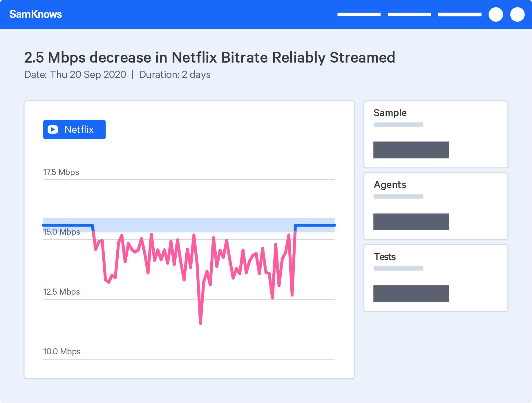The height and width of the screenshot is (403, 532).
Task: Click the dark value bar under Sample
Action: click(x=411, y=150)
